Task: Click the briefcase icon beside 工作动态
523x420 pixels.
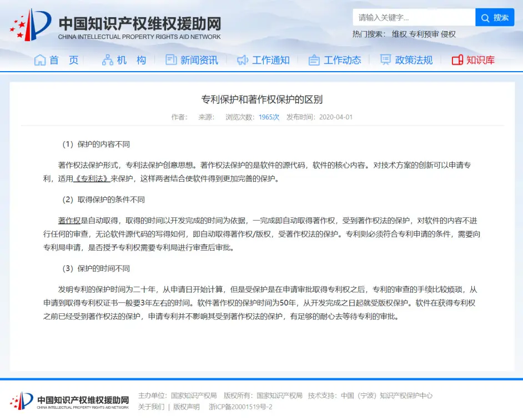Action: (314, 60)
